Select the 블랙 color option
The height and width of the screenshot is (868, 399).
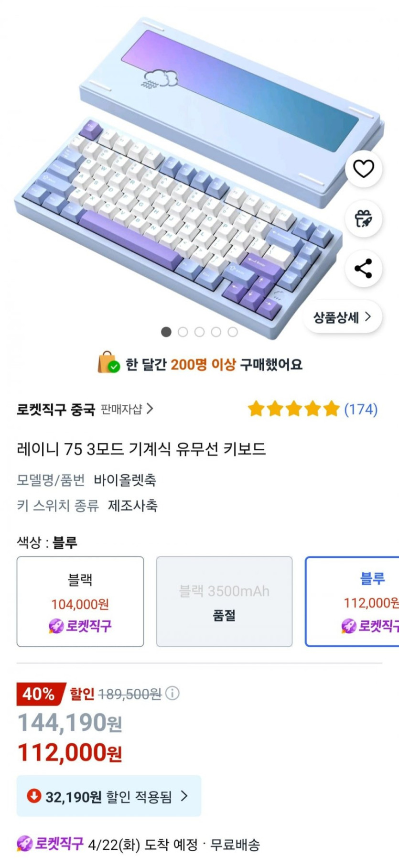[80, 601]
